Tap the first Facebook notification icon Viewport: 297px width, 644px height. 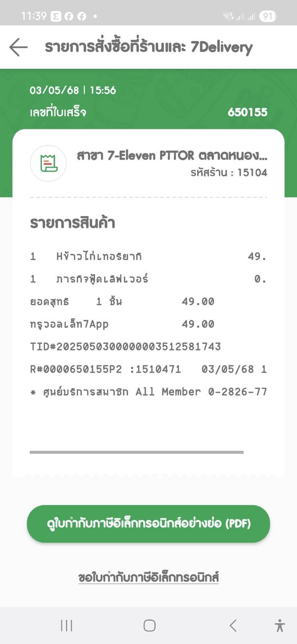(x=69, y=16)
